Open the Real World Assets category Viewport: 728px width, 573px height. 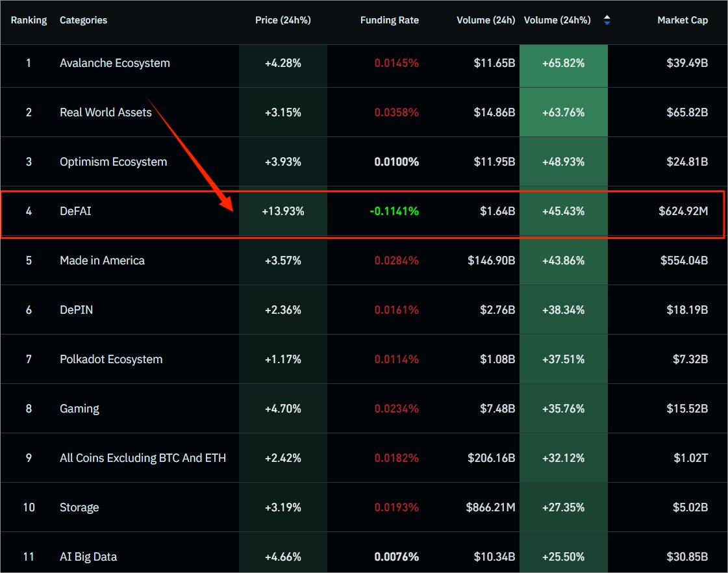[106, 112]
